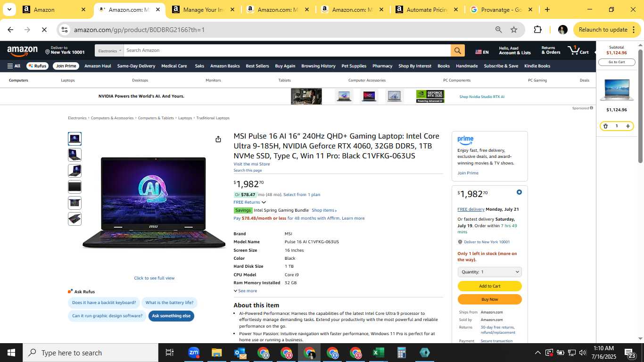Click the Learn more Affirm link
The width and height of the screenshot is (644, 362).
coord(353,218)
